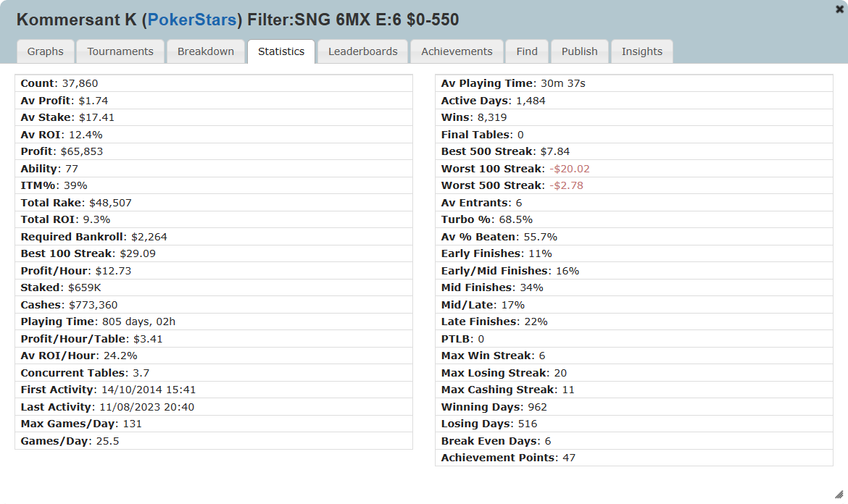View the Leaderboards tab
Screen dimensions: 848x504
(x=363, y=51)
